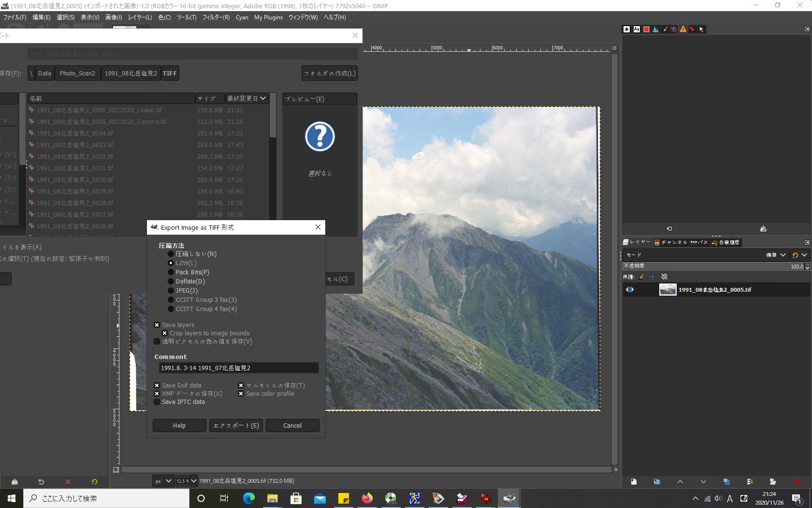Screen dimensions: 812x508
Task: Open the Fonts dockable tab icon
Action: [637, 30]
